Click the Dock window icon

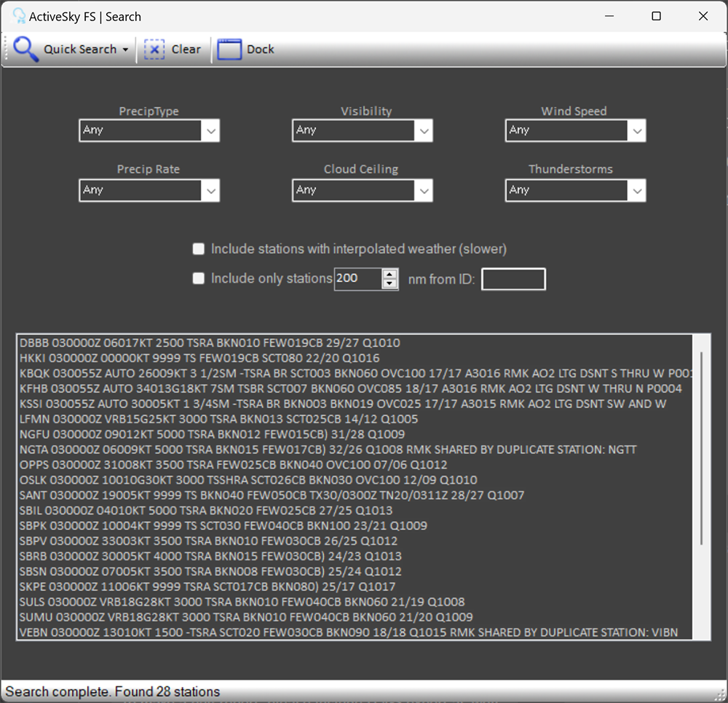pyautogui.click(x=229, y=49)
